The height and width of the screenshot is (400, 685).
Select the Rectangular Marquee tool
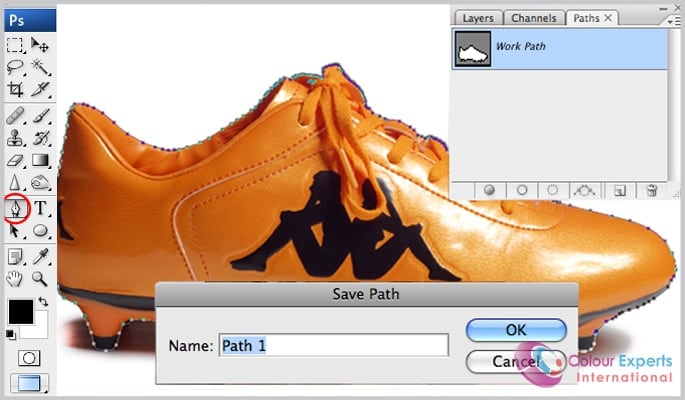[15, 45]
